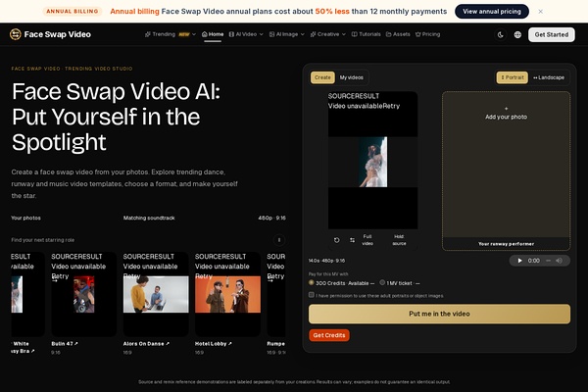The width and height of the screenshot is (588, 392).
Task: Check the permission to use portraits box
Action: tap(312, 295)
